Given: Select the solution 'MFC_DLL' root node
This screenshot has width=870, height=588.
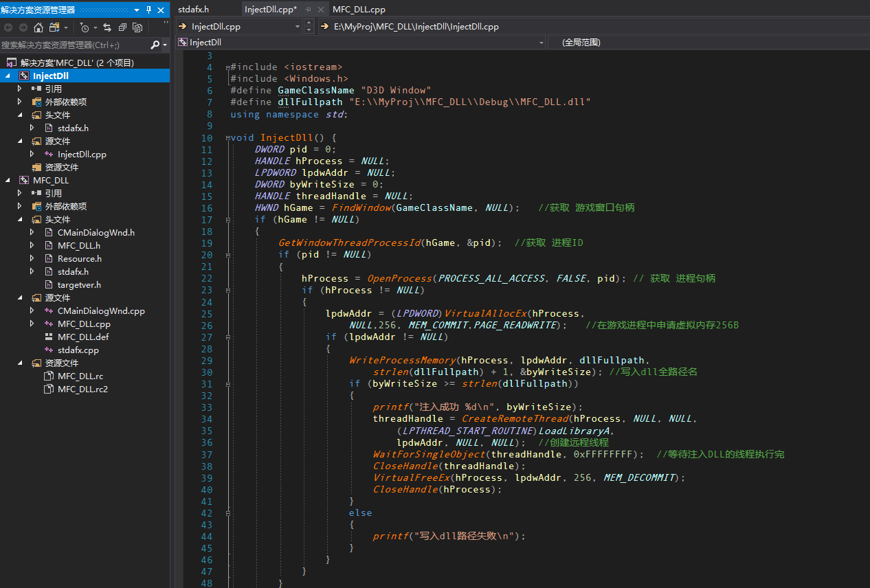Looking at the screenshot, I should [x=77, y=63].
